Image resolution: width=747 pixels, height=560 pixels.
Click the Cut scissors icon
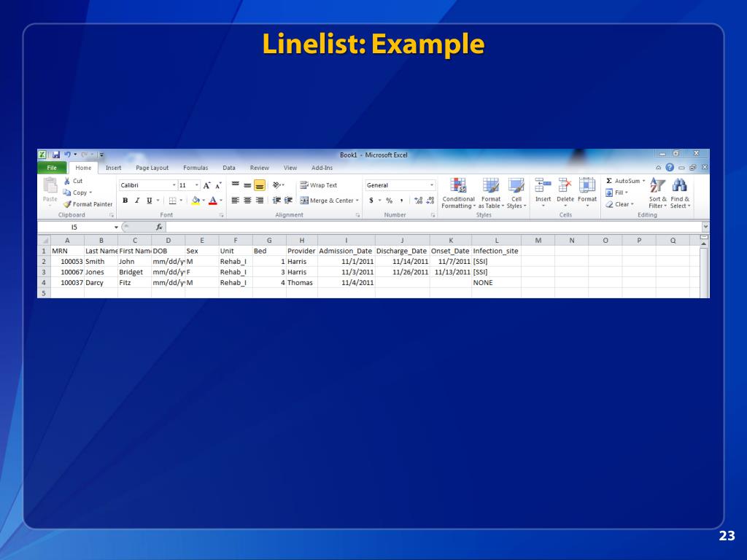click(x=67, y=181)
